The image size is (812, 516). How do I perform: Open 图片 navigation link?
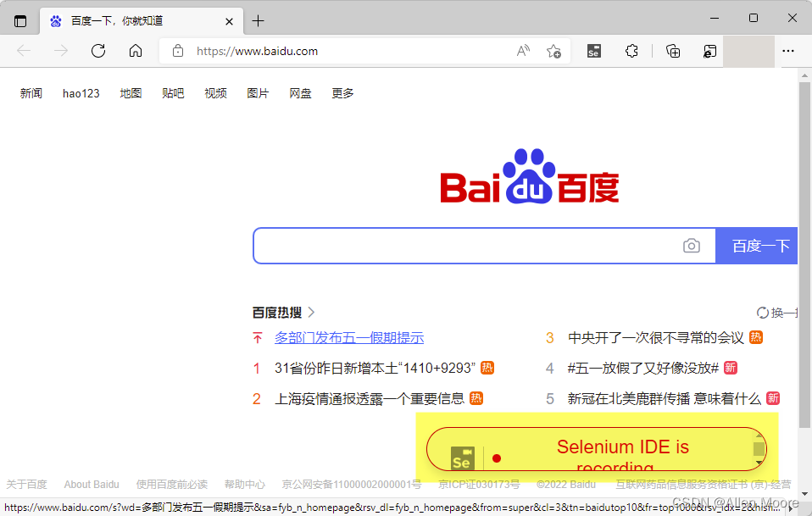[x=258, y=93]
